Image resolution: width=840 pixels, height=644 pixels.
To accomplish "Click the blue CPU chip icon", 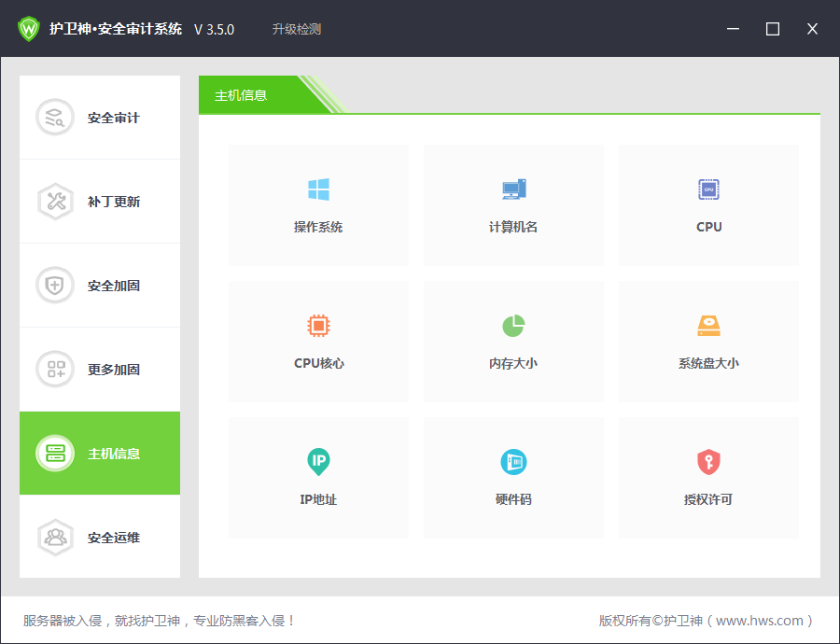I will 708,189.
